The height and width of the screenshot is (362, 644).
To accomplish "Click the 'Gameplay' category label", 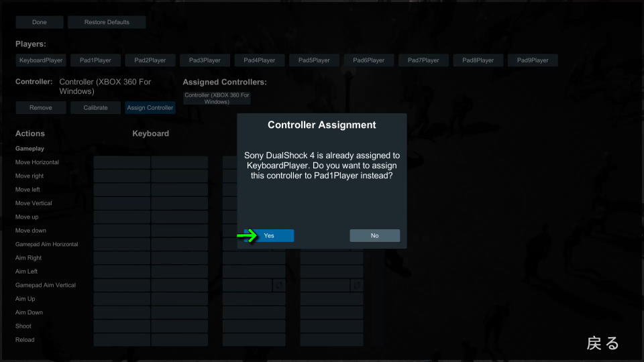I will coord(30,149).
